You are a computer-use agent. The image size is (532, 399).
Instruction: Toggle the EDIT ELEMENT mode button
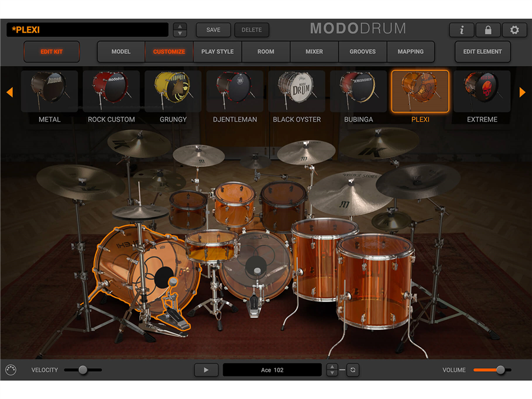point(482,52)
